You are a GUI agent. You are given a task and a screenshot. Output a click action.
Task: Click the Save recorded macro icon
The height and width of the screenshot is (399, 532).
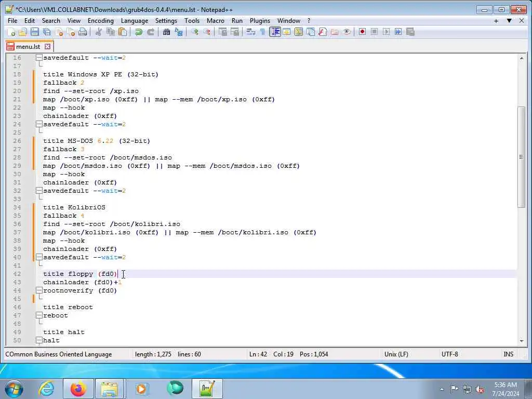[410, 32]
